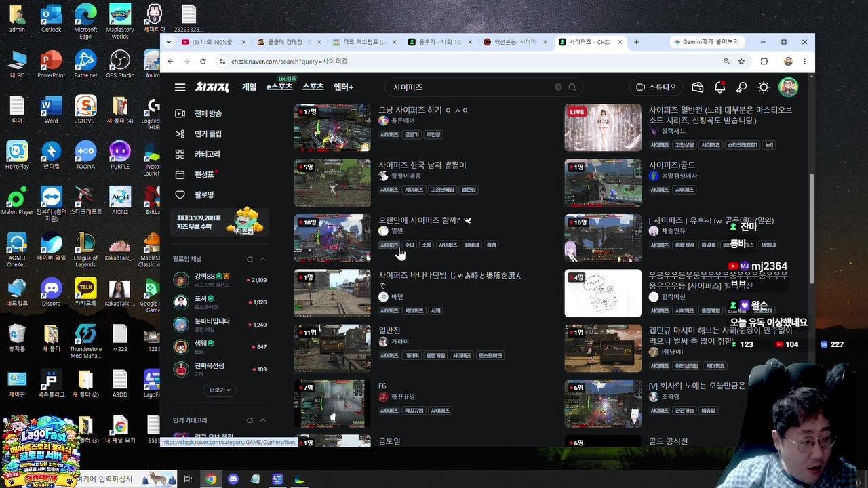Open thumbnail of 사이퍼즈 한국 남자 뽈뽈이 stream

click(x=332, y=183)
